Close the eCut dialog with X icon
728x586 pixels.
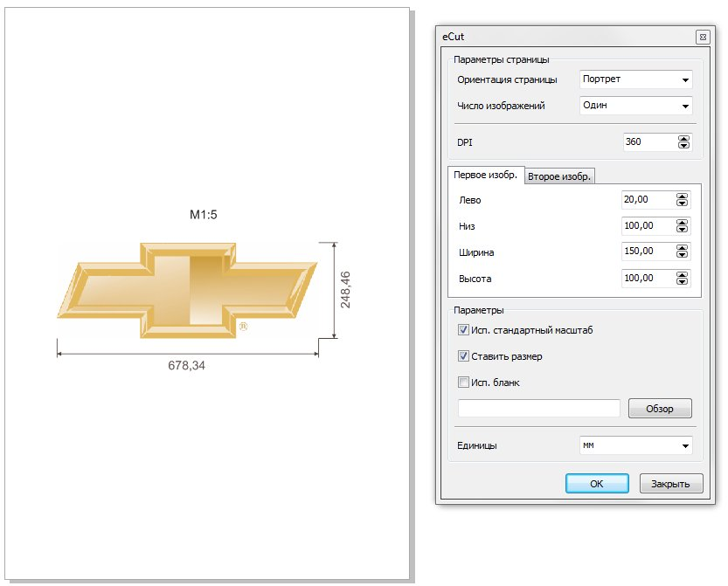[x=703, y=38]
